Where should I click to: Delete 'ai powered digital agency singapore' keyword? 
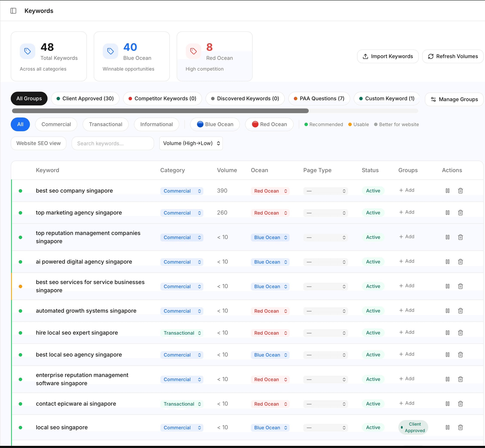(460, 262)
